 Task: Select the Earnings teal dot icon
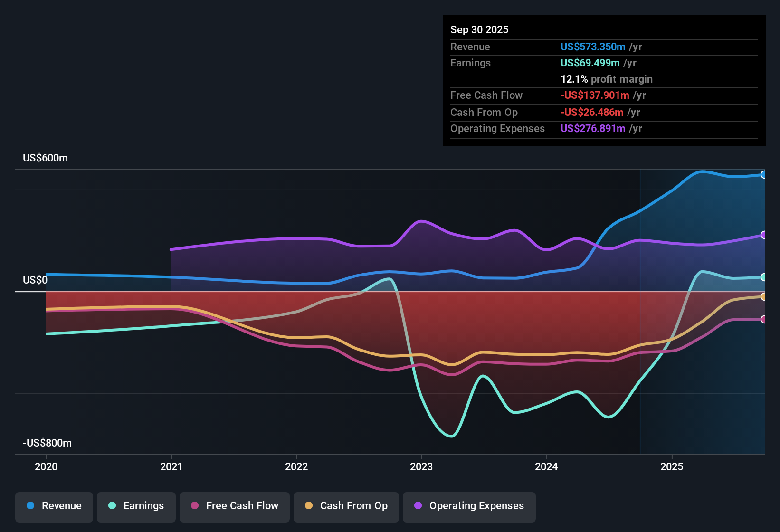113,506
